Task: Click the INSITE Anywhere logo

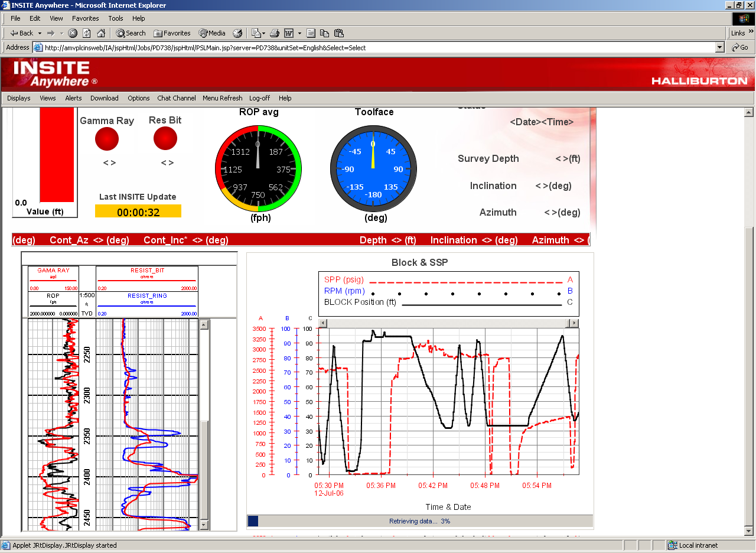Action: click(x=56, y=73)
